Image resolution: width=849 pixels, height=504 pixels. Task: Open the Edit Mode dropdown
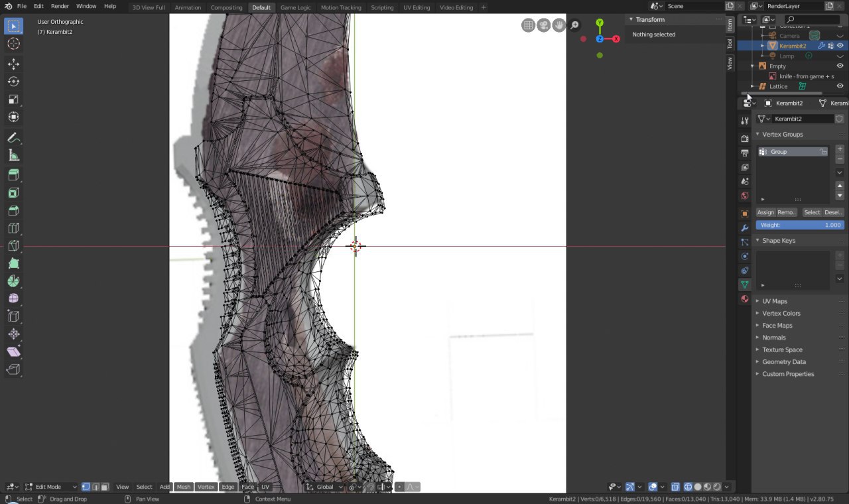[x=51, y=487]
